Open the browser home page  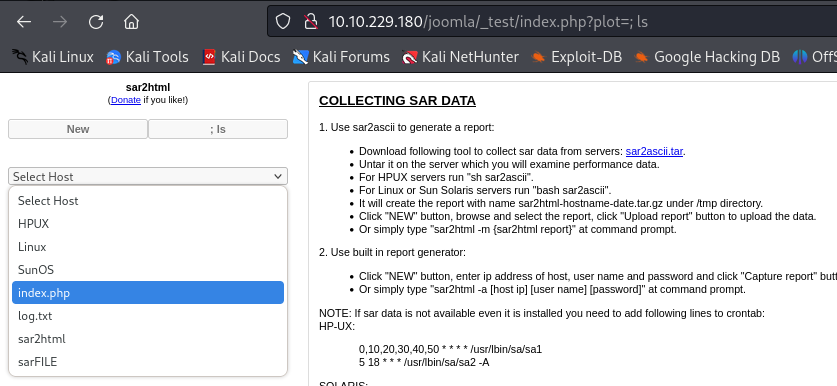pyautogui.click(x=131, y=21)
